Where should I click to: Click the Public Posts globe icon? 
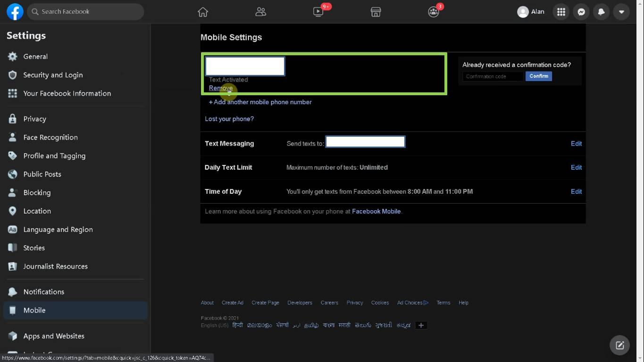tap(13, 174)
